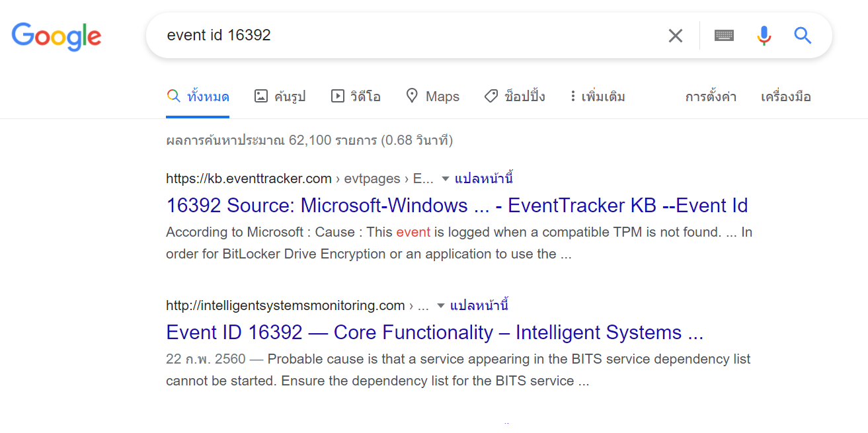
Task: Open การตั้งค่า settings menu
Action: (x=711, y=97)
